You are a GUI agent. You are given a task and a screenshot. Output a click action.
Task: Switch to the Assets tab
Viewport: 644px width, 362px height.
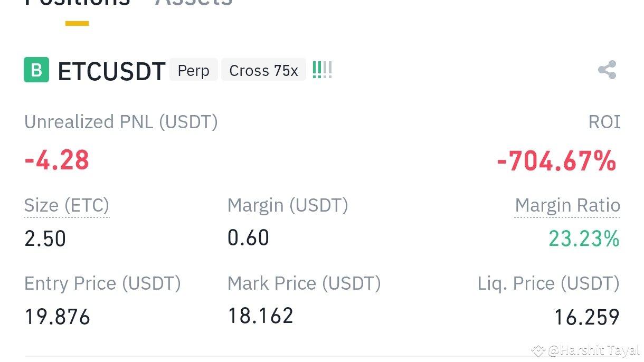coord(194,3)
